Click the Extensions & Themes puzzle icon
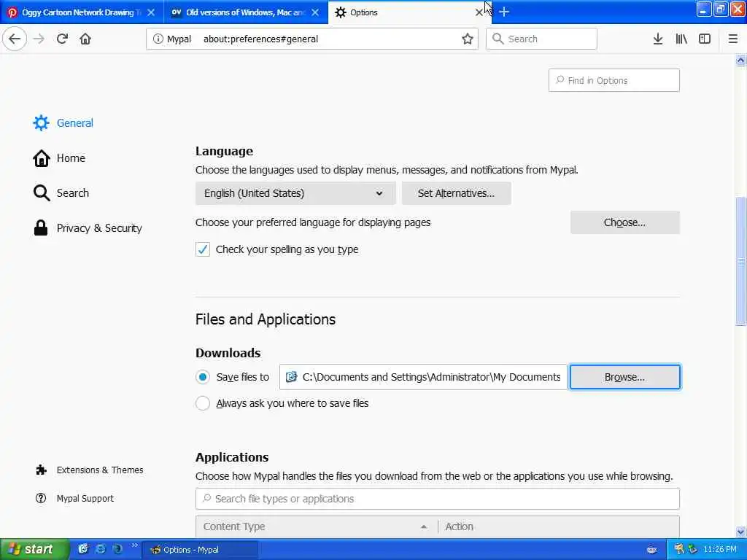The width and height of the screenshot is (747, 560). point(41,470)
